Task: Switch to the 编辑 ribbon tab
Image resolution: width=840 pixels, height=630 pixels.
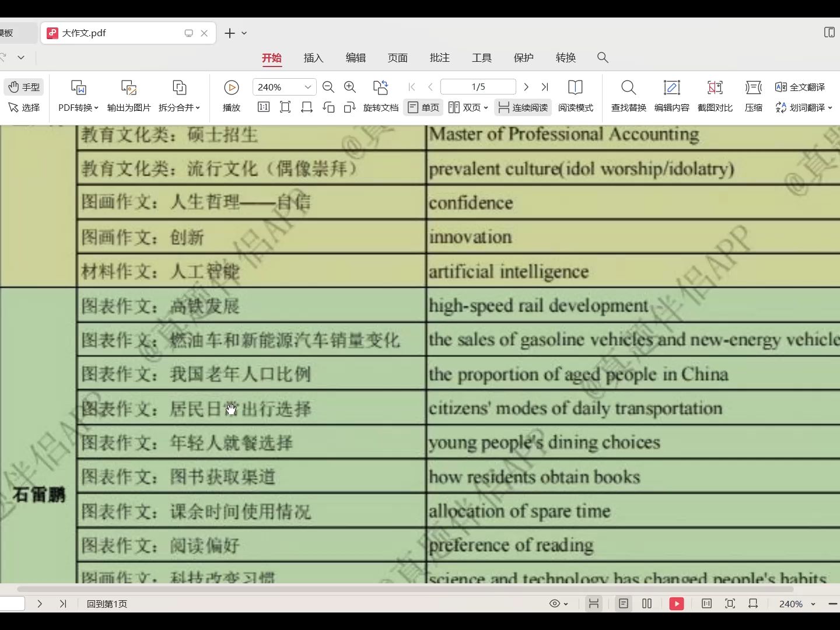Action: pos(356,58)
